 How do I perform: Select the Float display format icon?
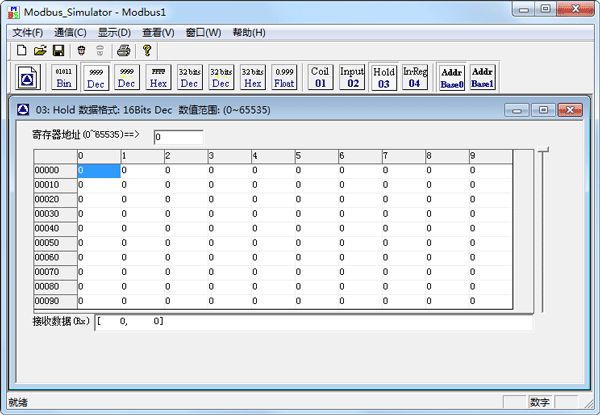tap(284, 77)
